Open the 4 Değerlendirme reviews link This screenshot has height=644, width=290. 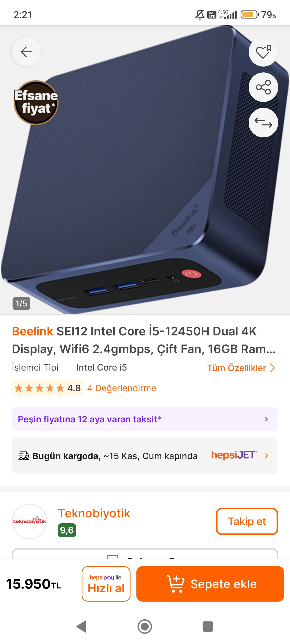pos(122,388)
